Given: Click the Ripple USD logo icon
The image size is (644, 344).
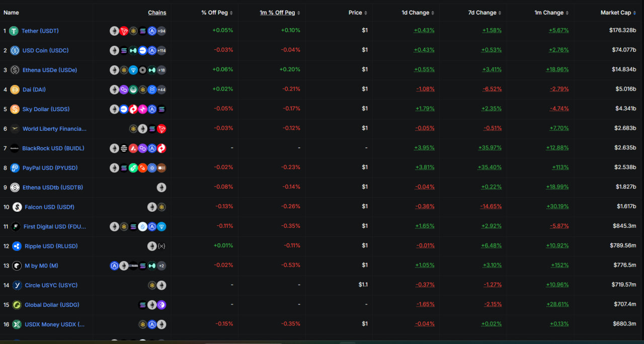Looking at the screenshot, I should pos(17,246).
